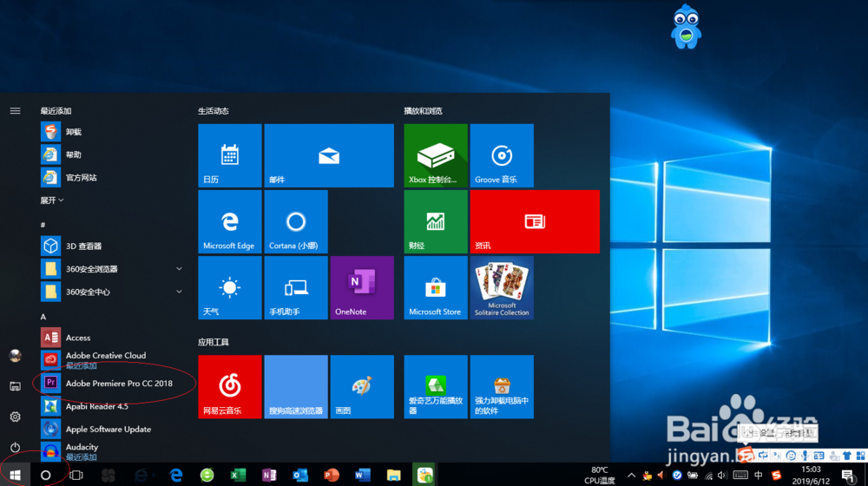868x486 pixels.
Task: Launch PowerPoint from the taskbar
Action: (331, 475)
